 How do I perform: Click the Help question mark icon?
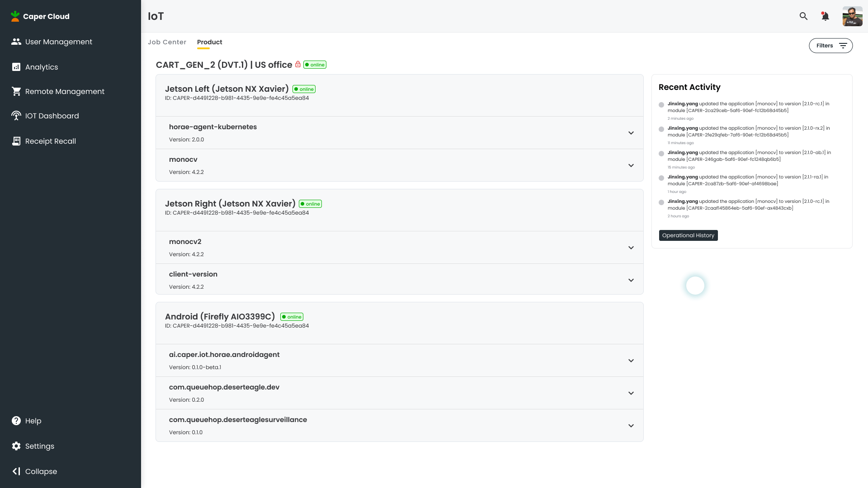[16, 421]
